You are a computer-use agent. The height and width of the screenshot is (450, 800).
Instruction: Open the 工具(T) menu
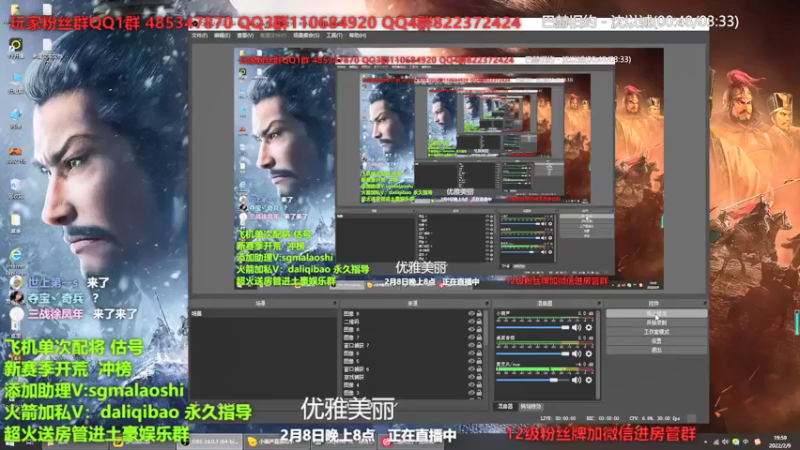[335, 36]
